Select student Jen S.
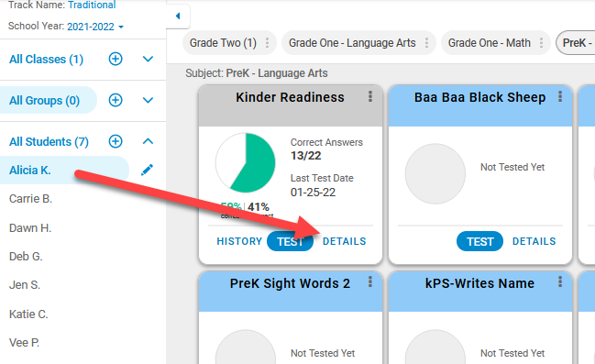 point(25,285)
